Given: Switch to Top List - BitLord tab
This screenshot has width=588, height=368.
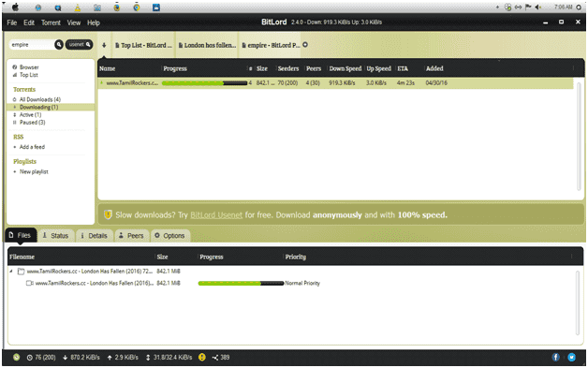Looking at the screenshot, I should 143,45.
